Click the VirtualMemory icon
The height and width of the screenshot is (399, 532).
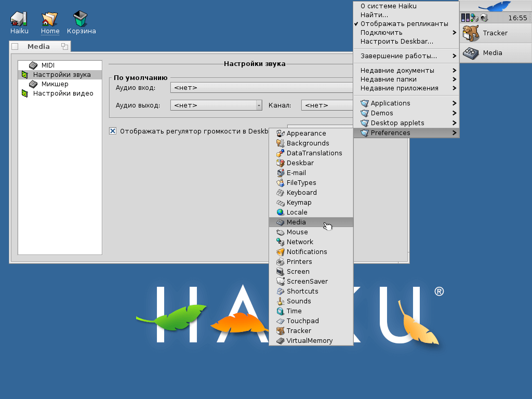[280, 341]
